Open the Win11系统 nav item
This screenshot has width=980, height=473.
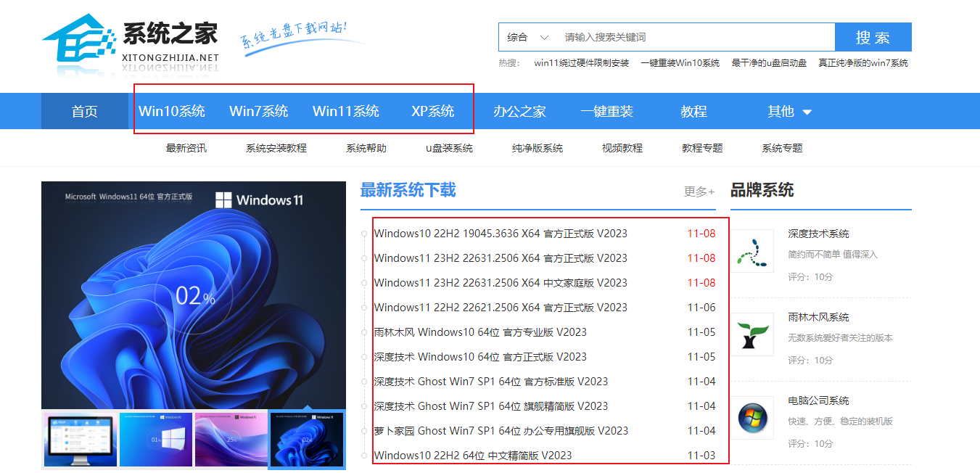(346, 111)
